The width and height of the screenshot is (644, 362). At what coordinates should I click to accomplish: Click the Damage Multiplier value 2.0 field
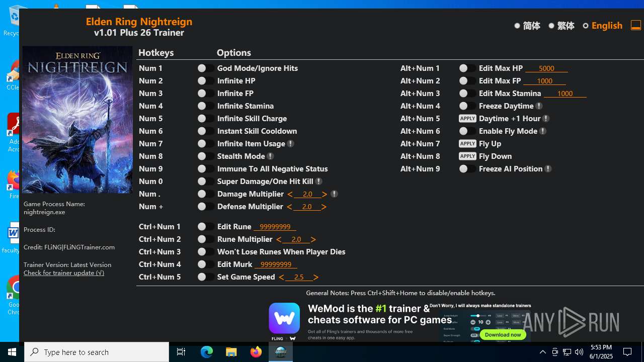(x=307, y=194)
